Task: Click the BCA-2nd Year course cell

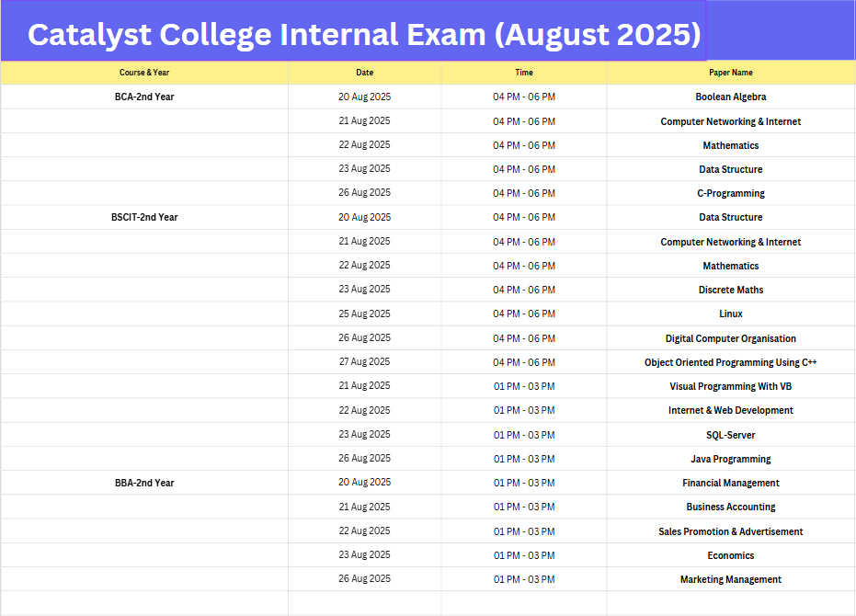Action: click(x=144, y=97)
